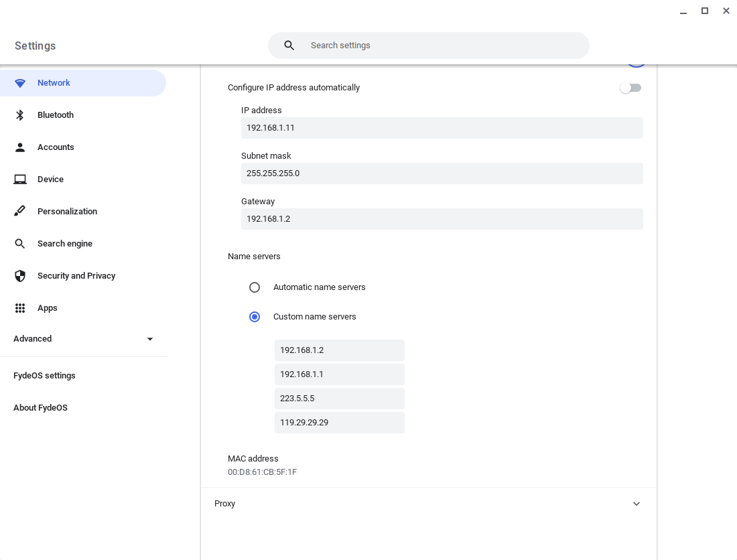The height and width of the screenshot is (560, 737).
Task: Expand the Advanced section arrow
Action: point(150,339)
